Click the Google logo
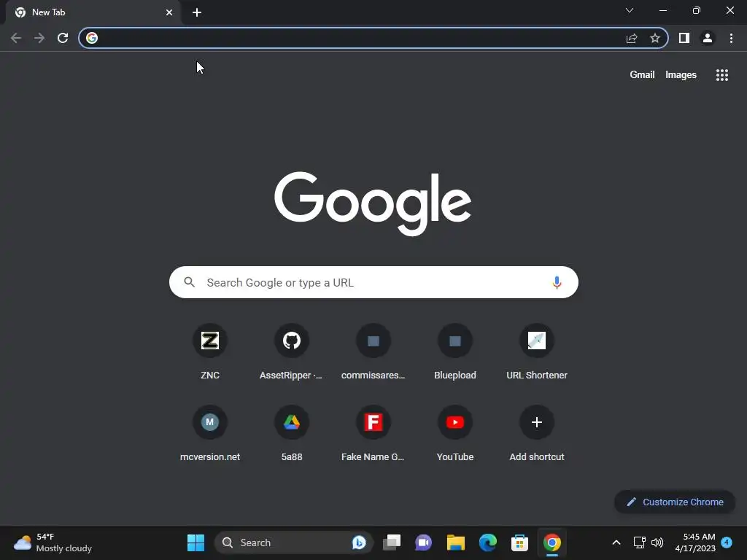 coord(373,203)
